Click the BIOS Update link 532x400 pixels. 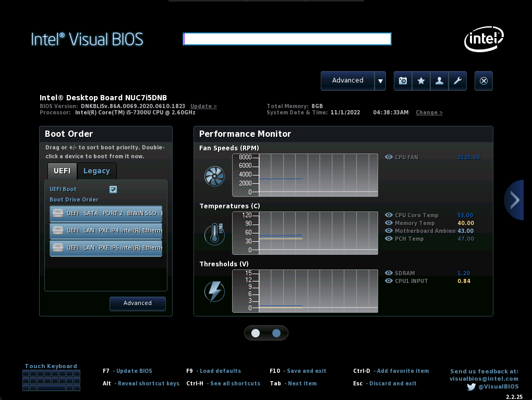(203, 106)
